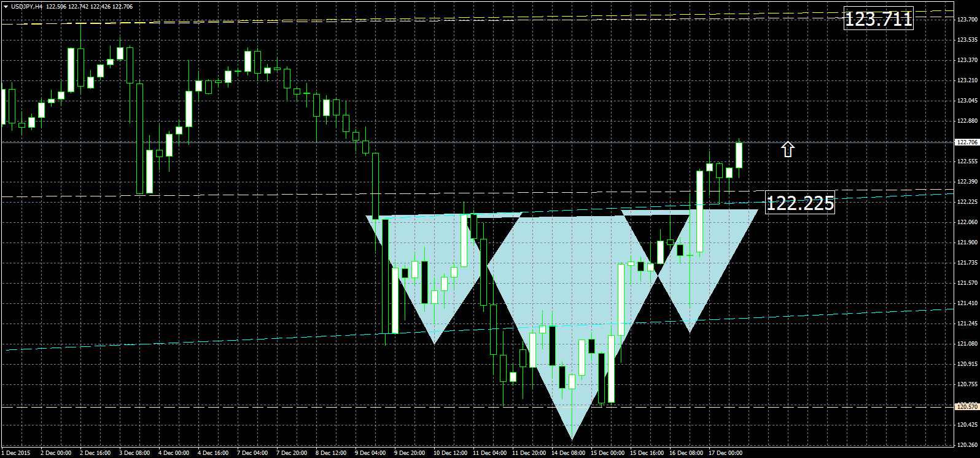Select the 122.225 price text label
The image size is (980, 458).
pyautogui.click(x=800, y=203)
